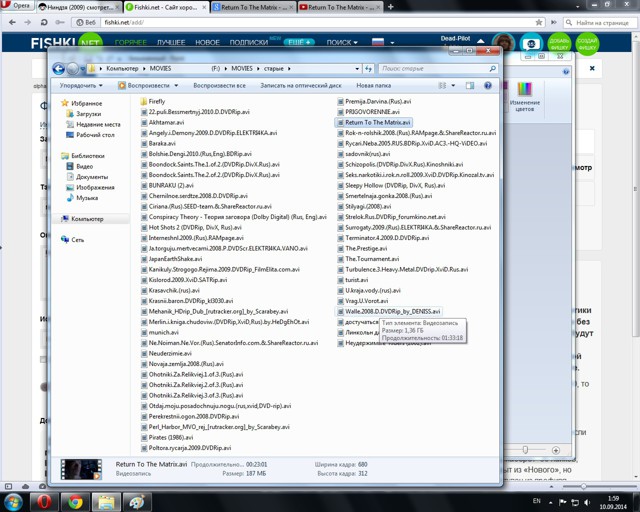Click ЛУЧШЕЕ in Fishki navigation
Screen dimensions: 640x512
tap(171, 42)
